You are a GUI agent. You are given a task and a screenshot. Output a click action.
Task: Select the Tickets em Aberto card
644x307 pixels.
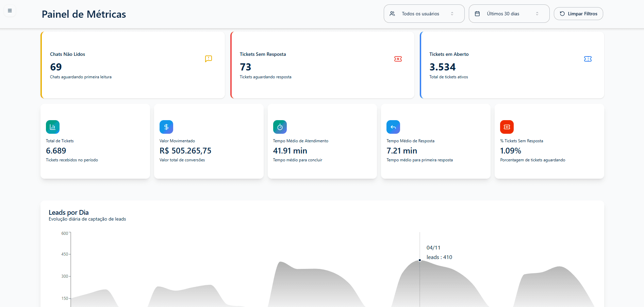click(x=512, y=65)
